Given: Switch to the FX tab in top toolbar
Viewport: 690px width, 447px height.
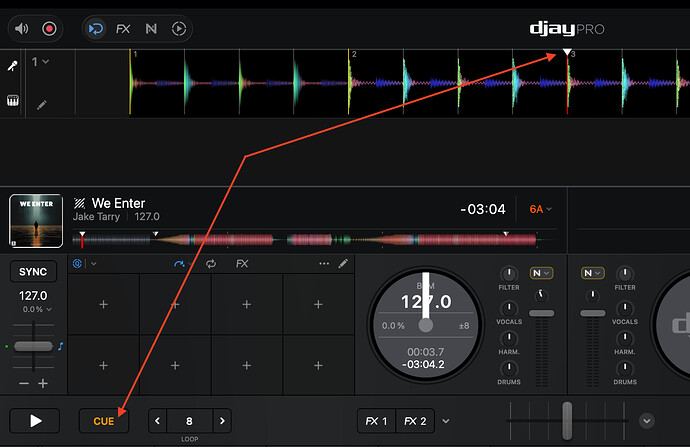Looking at the screenshot, I should (x=123, y=29).
